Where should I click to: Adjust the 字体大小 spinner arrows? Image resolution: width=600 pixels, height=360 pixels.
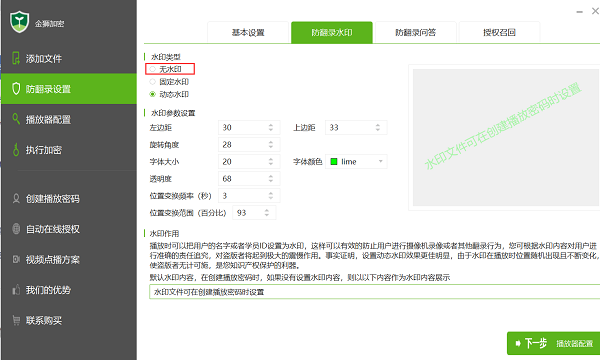(271, 161)
